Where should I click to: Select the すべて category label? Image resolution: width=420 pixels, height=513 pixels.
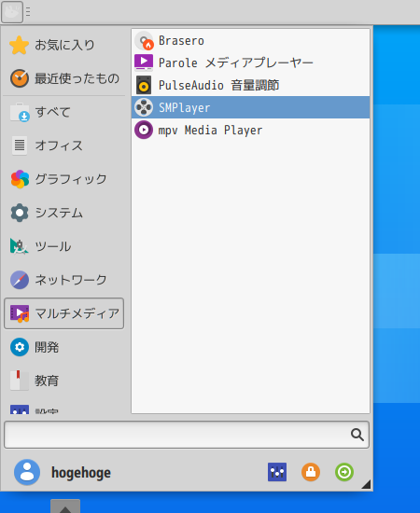coord(52,112)
